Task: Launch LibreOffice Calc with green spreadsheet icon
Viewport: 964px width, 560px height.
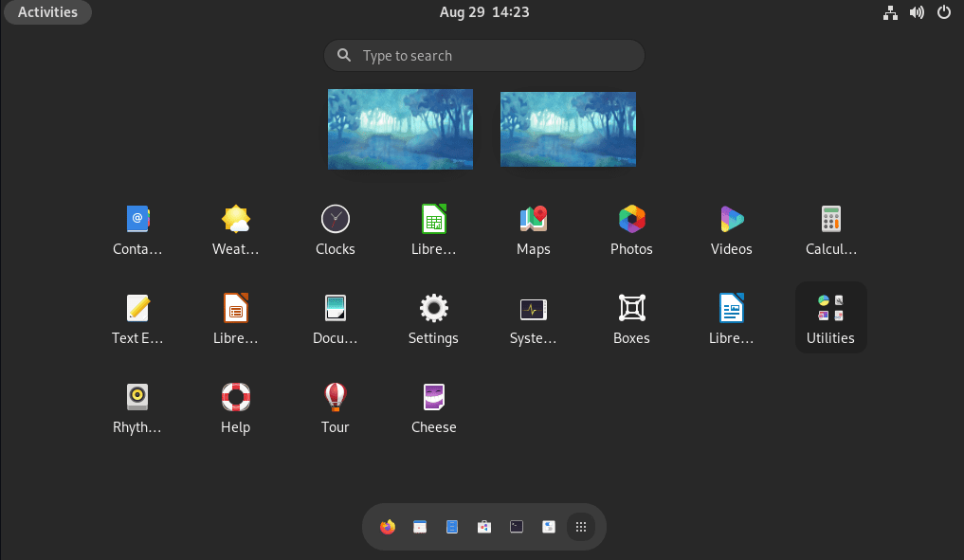Action: pyautogui.click(x=433, y=229)
